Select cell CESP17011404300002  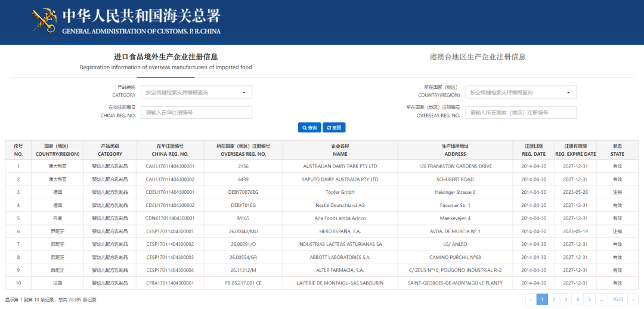click(170, 244)
